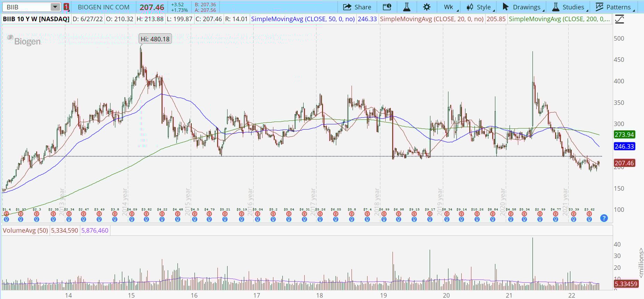The height and width of the screenshot is (299, 644).
Task: Click the Share button
Action: 357,7
